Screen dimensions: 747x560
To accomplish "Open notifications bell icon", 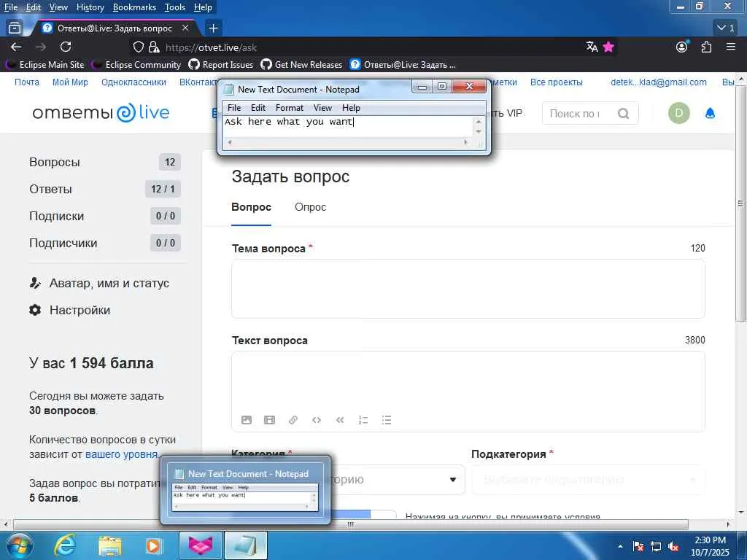I will 710,113.
